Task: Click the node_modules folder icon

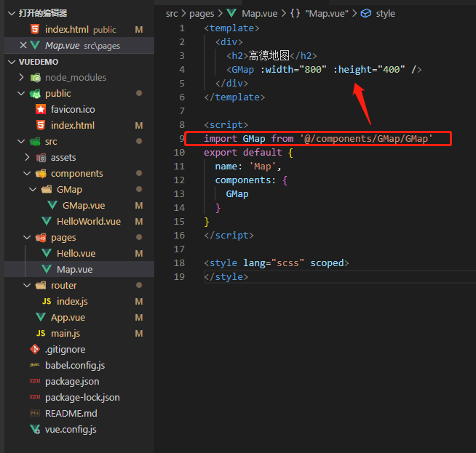Action: [36, 78]
